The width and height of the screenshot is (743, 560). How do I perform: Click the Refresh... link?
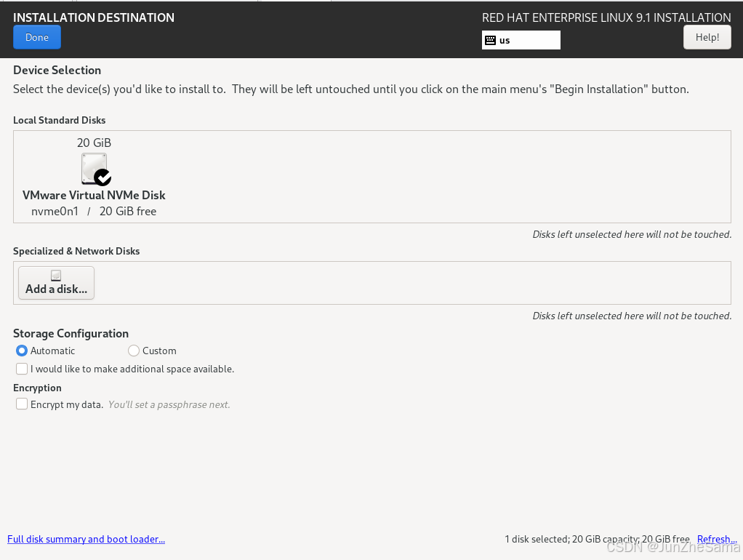point(717,539)
